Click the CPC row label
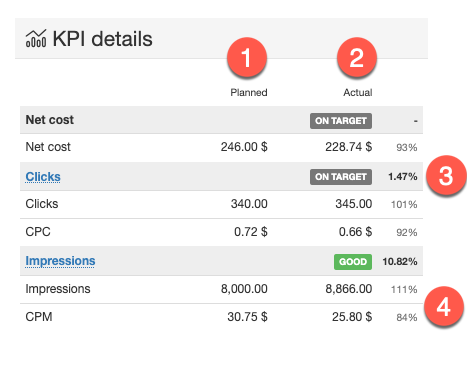Screen dimensions: 467x366 (38, 232)
